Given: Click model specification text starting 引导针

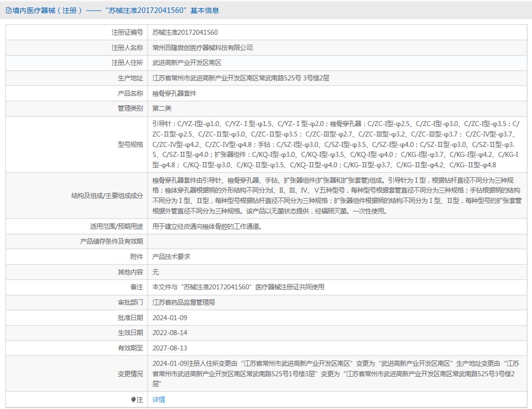Looking at the screenshot, I should tap(336, 144).
